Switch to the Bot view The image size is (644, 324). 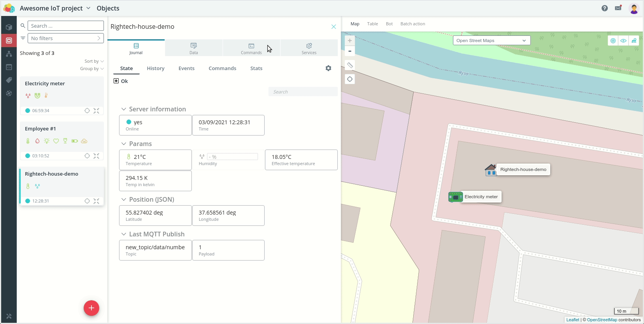pyautogui.click(x=389, y=24)
